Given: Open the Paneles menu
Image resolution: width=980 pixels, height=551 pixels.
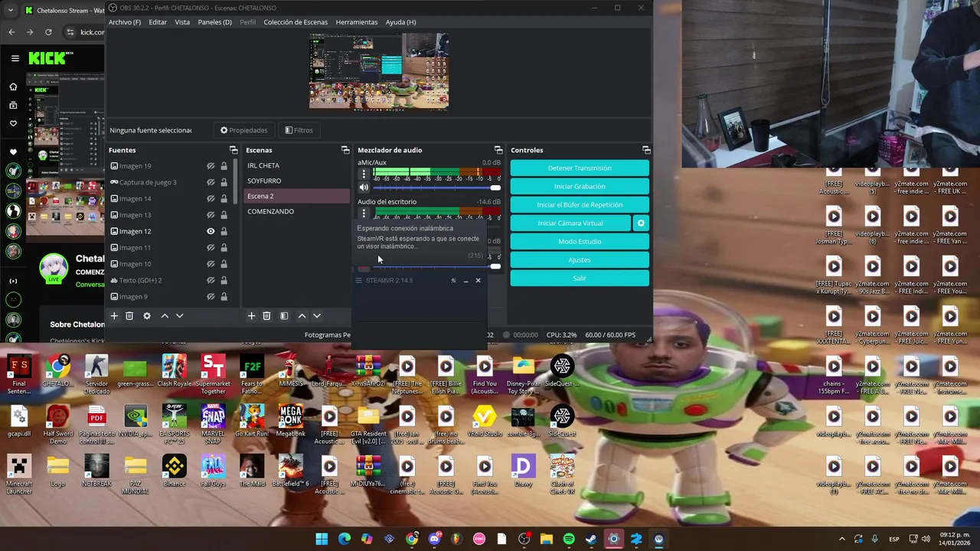Looking at the screenshot, I should coord(214,22).
